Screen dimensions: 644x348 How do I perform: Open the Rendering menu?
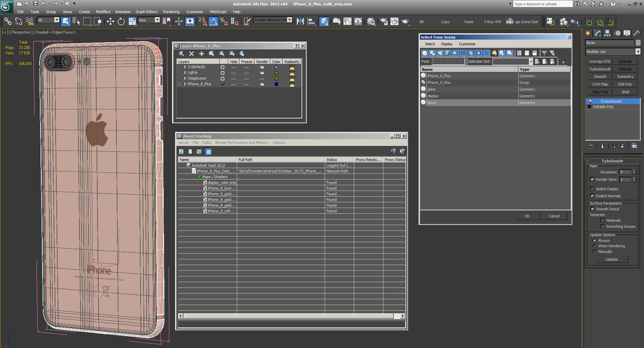[x=171, y=12]
